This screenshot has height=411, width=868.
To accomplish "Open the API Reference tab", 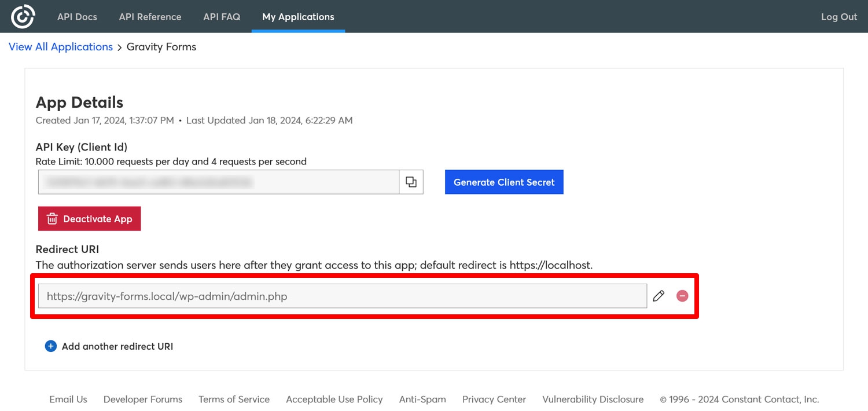I will pos(150,17).
